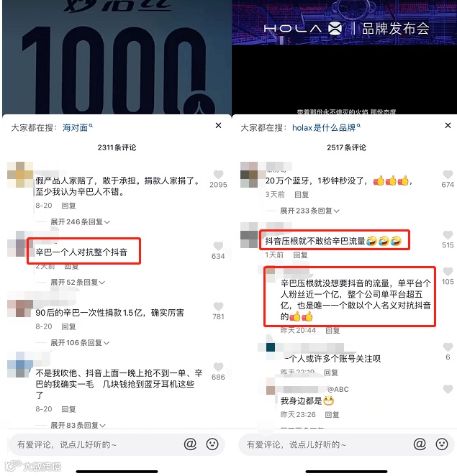Close the right comments panel
Screen dimensions: 457x476
pos(448,125)
